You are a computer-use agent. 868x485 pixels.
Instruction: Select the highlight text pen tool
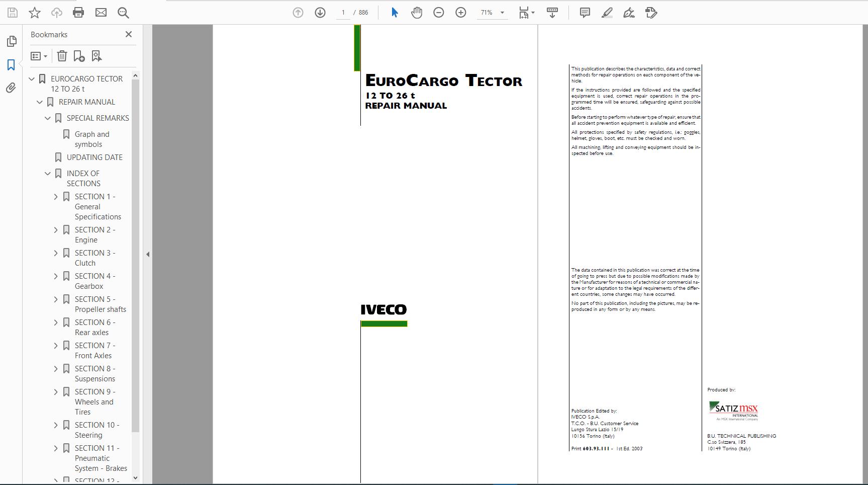[607, 13]
